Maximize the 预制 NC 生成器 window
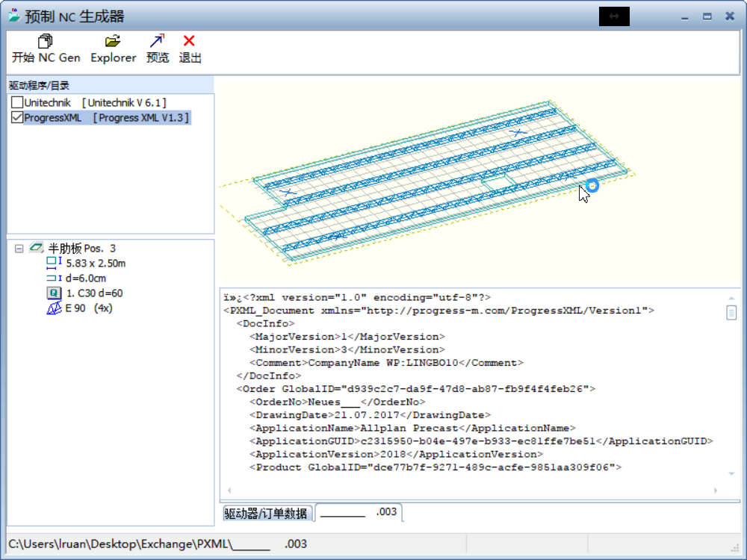Viewport: 747px width, 560px height. pyautogui.click(x=707, y=16)
